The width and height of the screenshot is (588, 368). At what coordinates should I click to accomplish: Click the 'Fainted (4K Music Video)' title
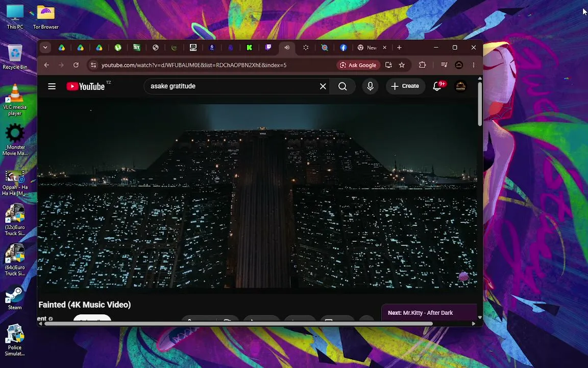(x=85, y=305)
